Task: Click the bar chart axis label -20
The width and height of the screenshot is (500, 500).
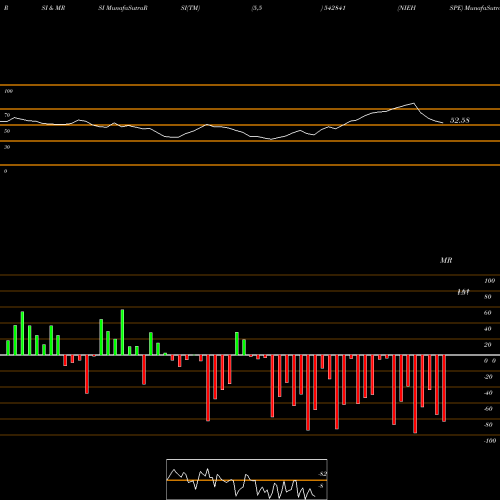Action: point(488,377)
